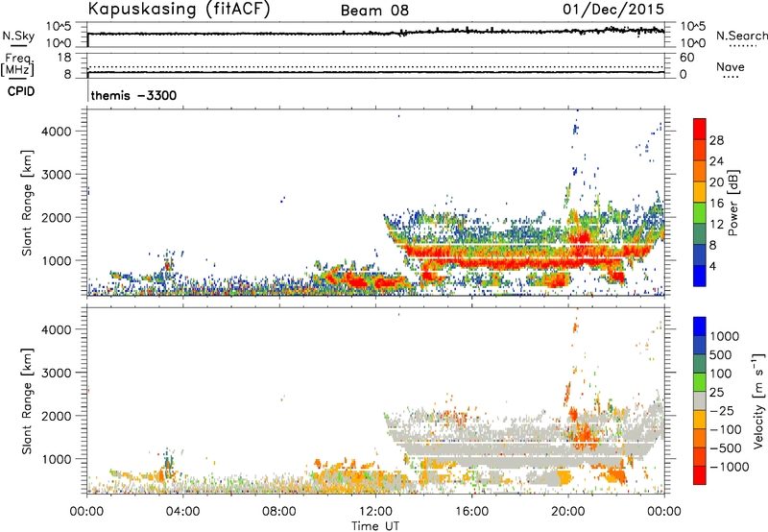Select the gray swatch between 25 and -25 m/s
This screenshot has width=768, height=532.
(x=700, y=401)
